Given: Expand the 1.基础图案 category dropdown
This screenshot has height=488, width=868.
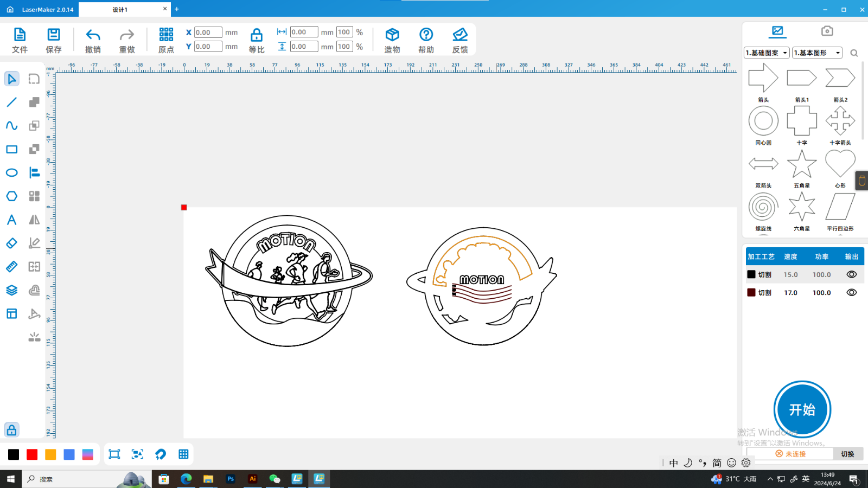Looking at the screenshot, I should click(x=767, y=53).
